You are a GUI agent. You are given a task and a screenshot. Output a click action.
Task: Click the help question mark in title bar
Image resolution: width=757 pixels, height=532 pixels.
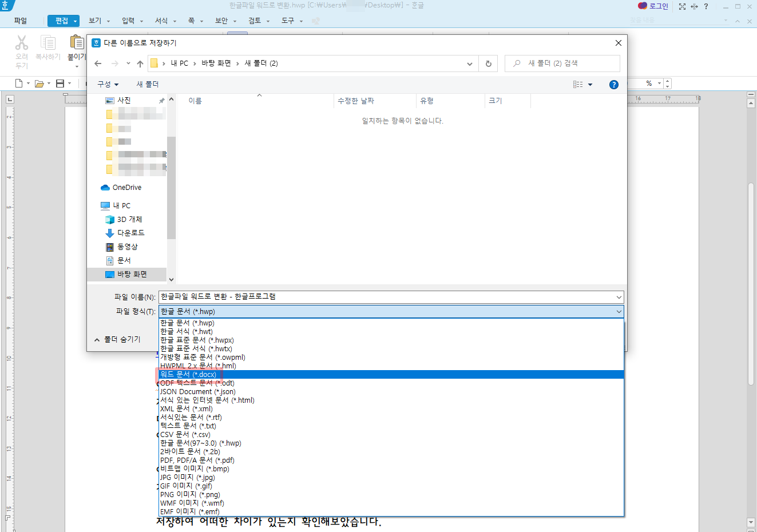pyautogui.click(x=706, y=6)
